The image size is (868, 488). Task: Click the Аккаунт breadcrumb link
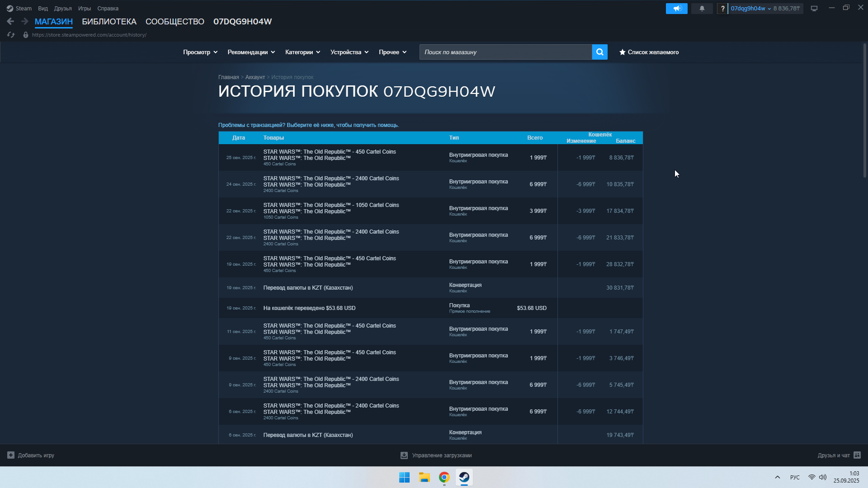[255, 77]
